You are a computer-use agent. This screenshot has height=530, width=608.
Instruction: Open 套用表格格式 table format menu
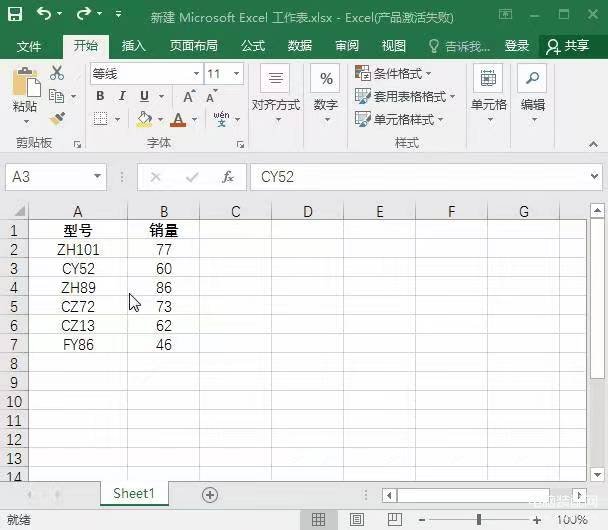[x=405, y=96]
